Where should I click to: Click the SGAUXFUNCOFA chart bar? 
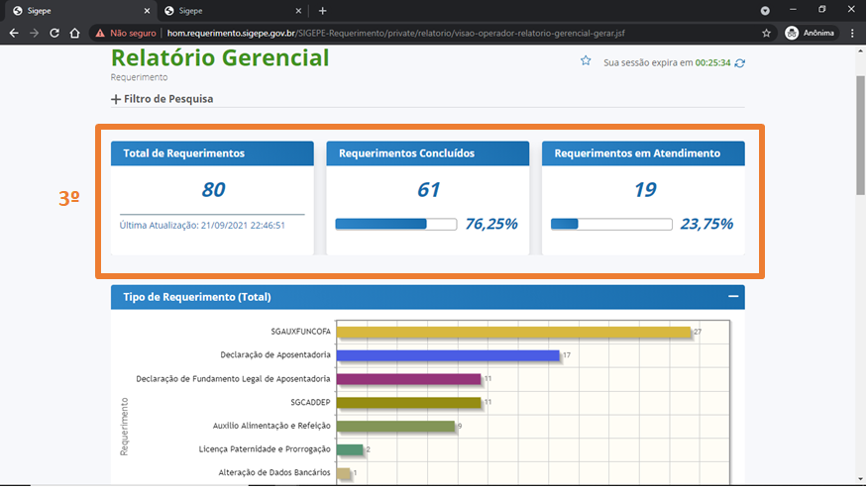(x=512, y=332)
